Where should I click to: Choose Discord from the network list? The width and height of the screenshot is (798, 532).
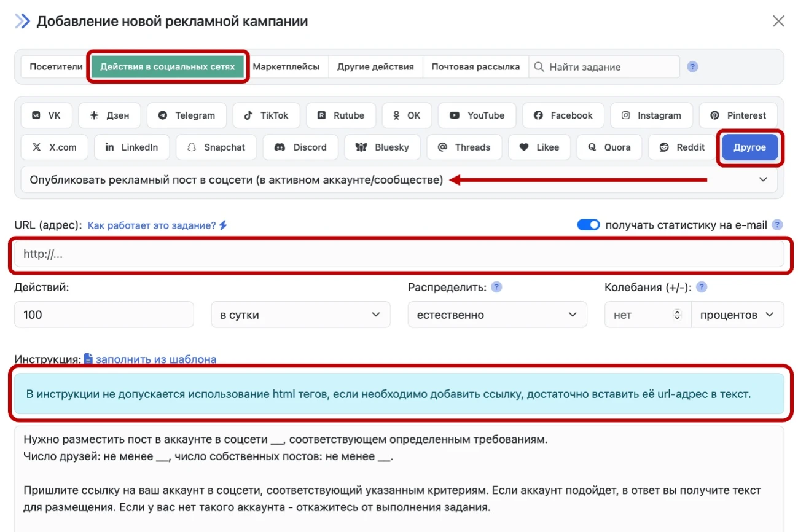tap(300, 147)
